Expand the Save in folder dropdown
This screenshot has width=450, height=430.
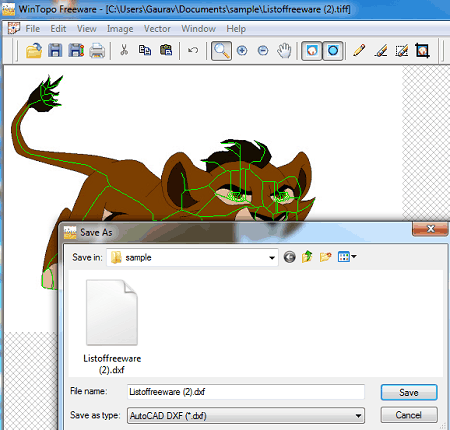(272, 258)
